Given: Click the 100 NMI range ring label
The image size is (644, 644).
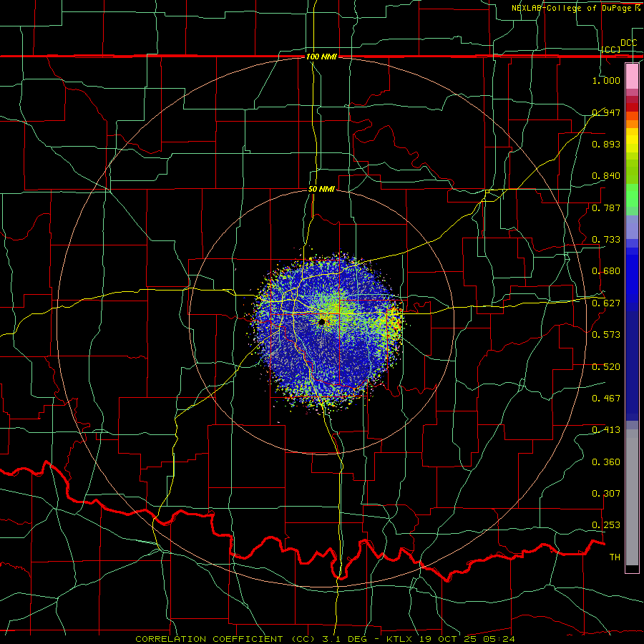Looking at the screenshot, I should click(x=321, y=57).
